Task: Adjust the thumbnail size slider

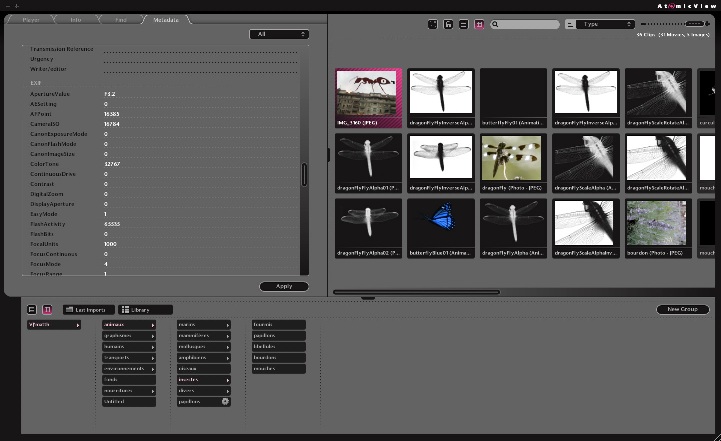Action: tap(694, 23)
